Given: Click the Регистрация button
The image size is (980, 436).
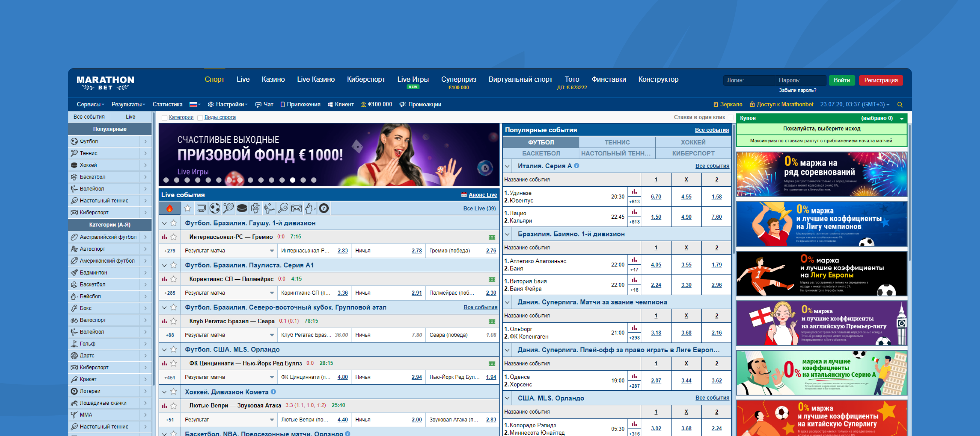Looking at the screenshot, I should [881, 80].
